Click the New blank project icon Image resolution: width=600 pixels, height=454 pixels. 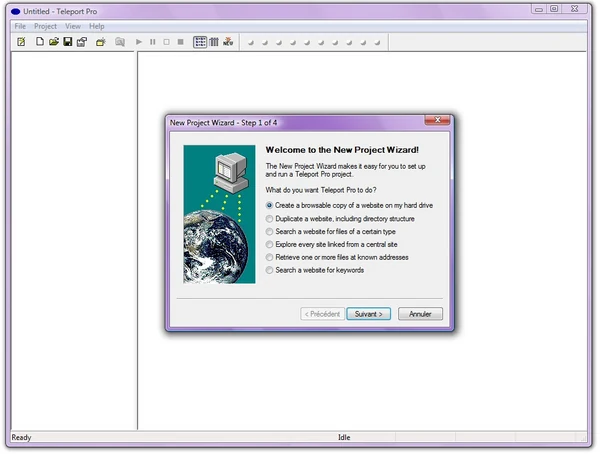click(x=40, y=41)
